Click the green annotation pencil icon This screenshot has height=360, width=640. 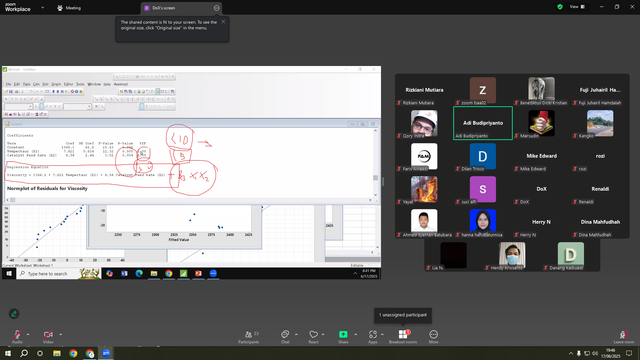point(14,313)
